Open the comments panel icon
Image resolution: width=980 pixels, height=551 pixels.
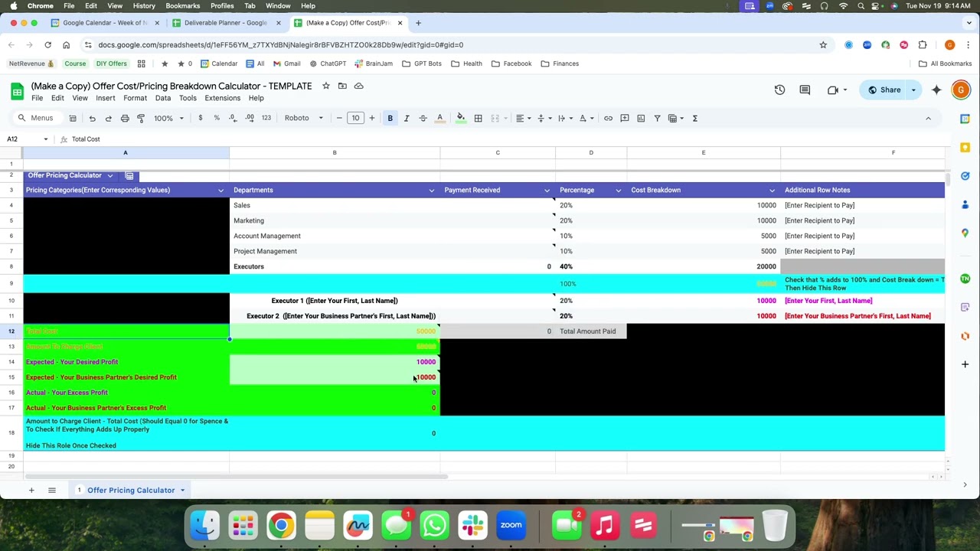coord(805,90)
